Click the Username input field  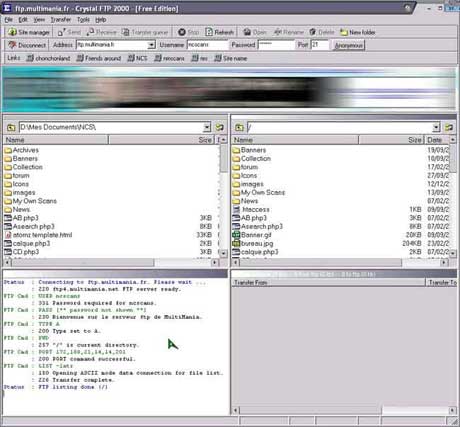(207, 45)
